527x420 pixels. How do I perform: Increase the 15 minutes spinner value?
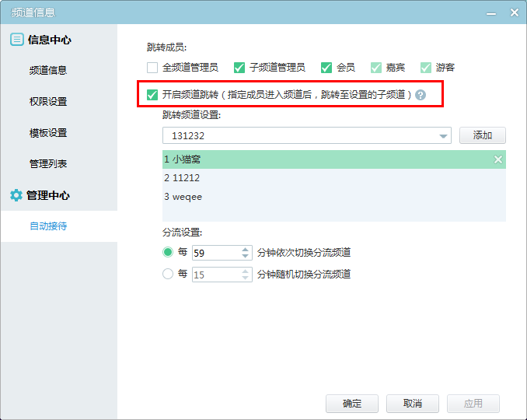246,271
